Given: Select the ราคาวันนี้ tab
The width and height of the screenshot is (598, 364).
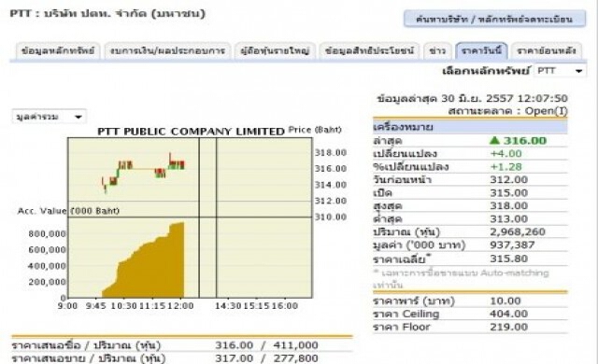Looking at the screenshot, I should click(481, 50).
